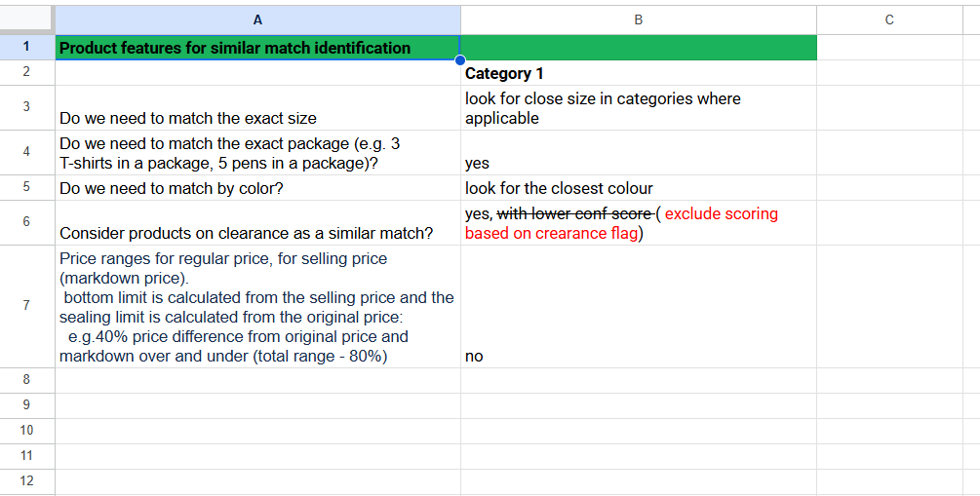
Task: Select column C header
Action: (x=888, y=19)
